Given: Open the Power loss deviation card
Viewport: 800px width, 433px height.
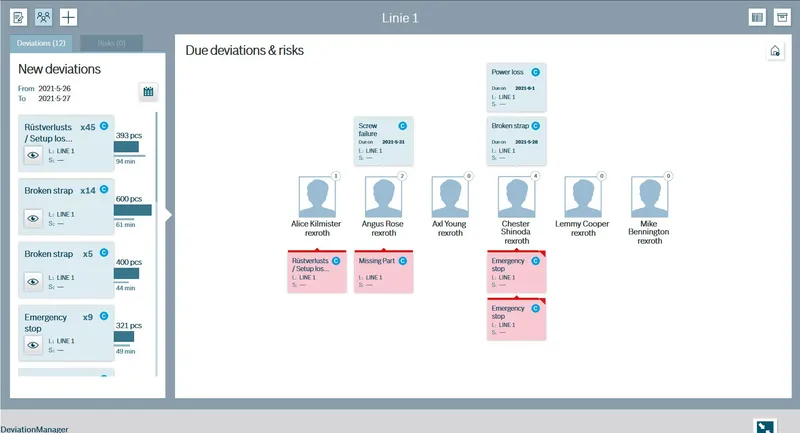Looking at the screenshot, I should pyautogui.click(x=516, y=87).
